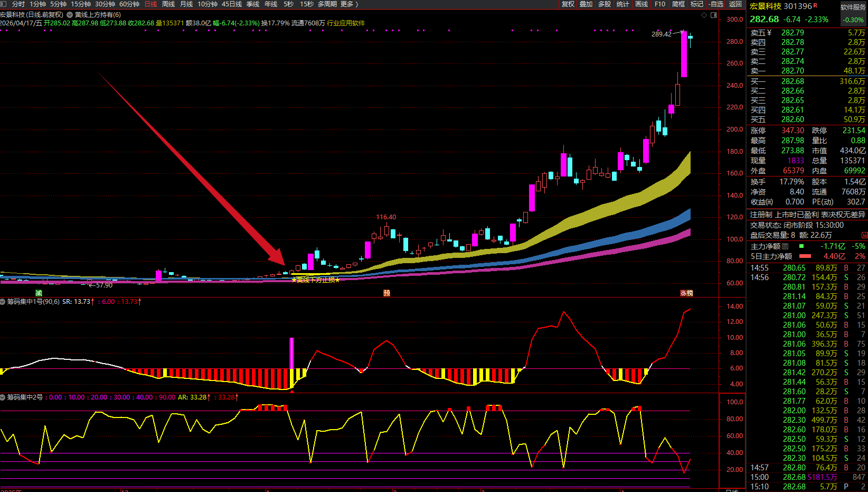868x492 pixels.
Task: Click the 软件服务 sector box
Action: pyautogui.click(x=853, y=7)
